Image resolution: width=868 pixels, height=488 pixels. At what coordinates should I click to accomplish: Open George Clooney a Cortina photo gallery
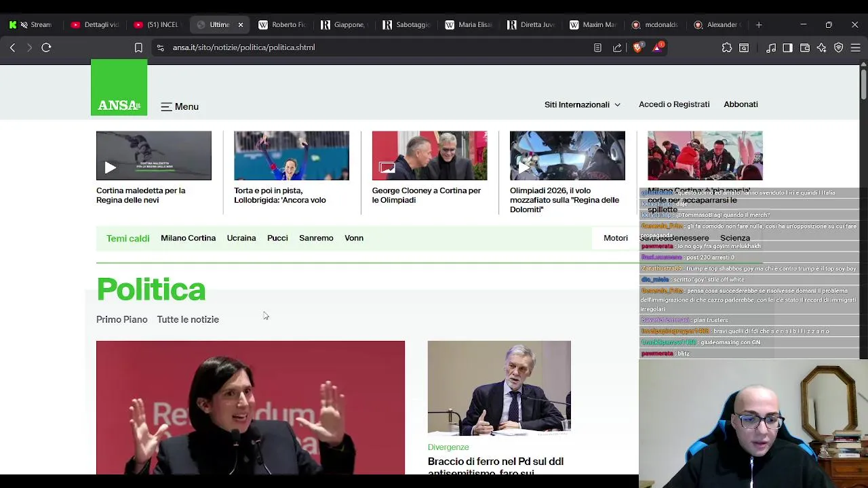coord(429,156)
